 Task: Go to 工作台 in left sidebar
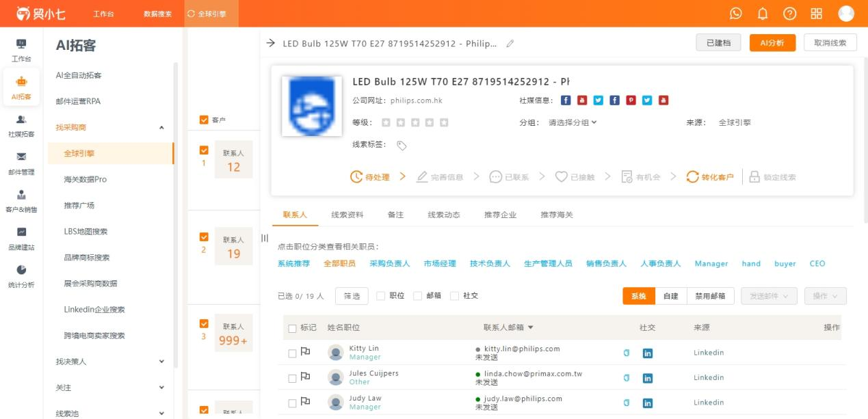21,50
